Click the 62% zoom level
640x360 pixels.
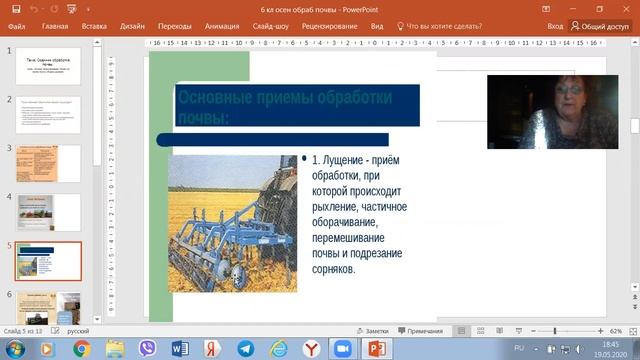coord(616,331)
